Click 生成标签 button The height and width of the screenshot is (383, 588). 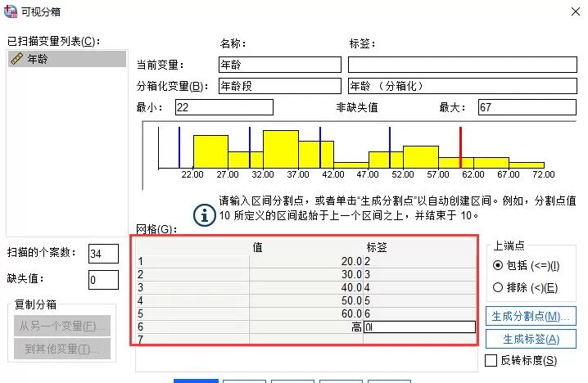click(x=531, y=339)
